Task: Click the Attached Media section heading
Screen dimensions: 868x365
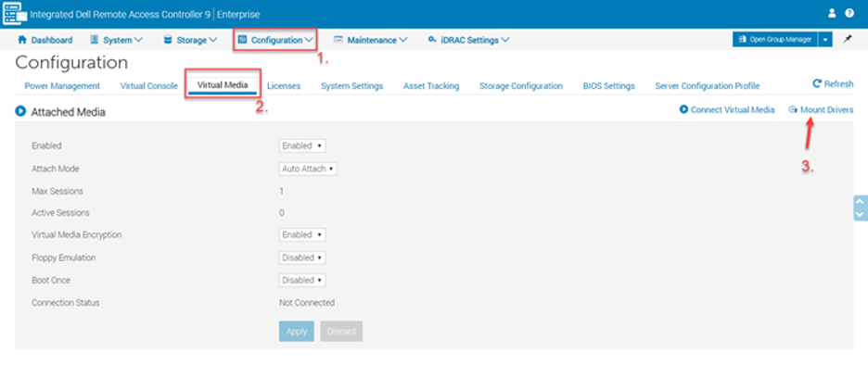Action: point(68,112)
